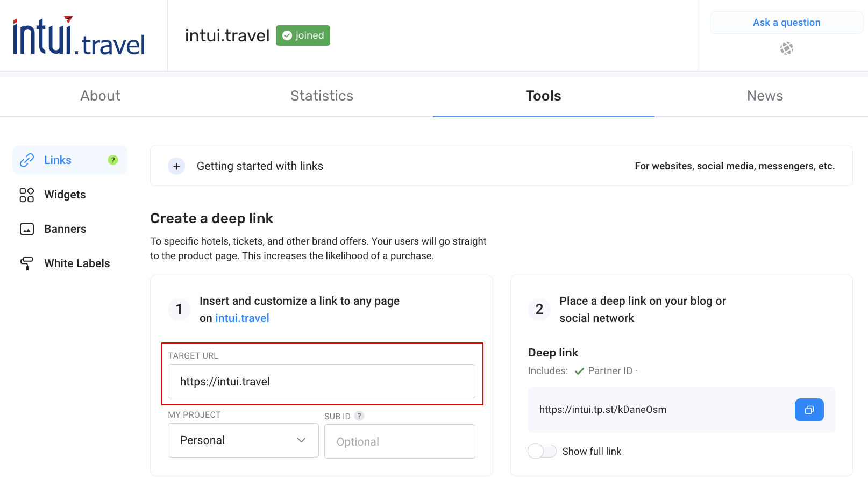Click the Ask a question button
Screen dimensions: 868x486
pos(786,23)
